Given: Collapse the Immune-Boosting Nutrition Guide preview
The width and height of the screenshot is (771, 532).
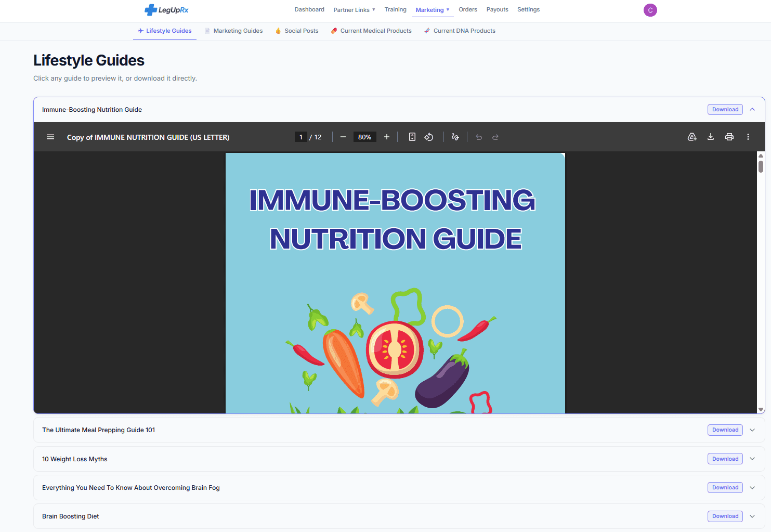Looking at the screenshot, I should (752, 109).
